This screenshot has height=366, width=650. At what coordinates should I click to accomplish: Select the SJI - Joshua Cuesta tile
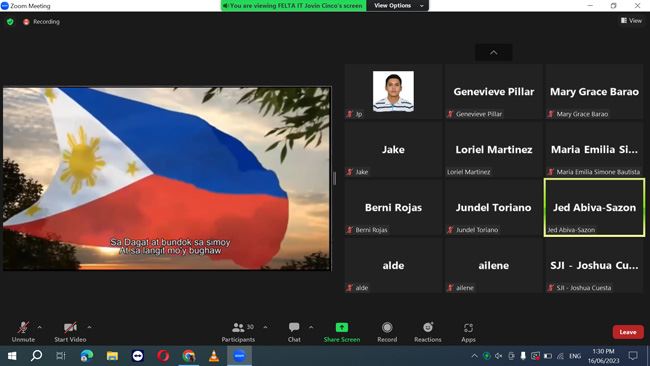click(x=594, y=266)
